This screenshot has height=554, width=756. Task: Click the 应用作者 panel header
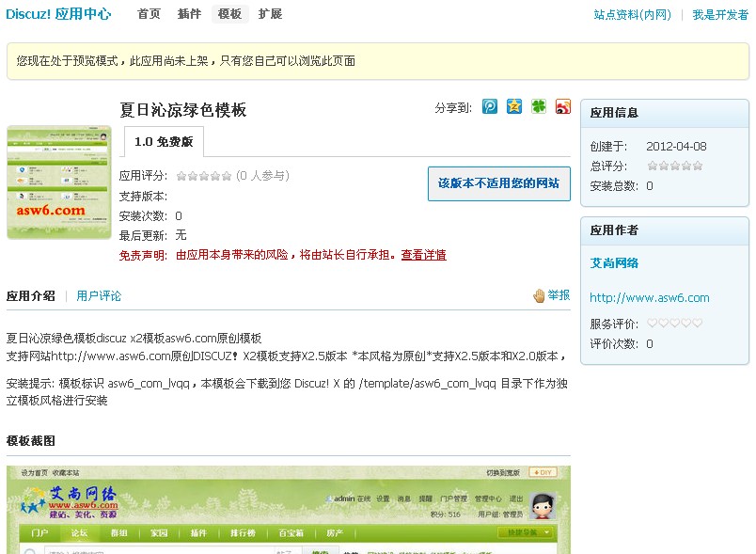[x=665, y=231]
